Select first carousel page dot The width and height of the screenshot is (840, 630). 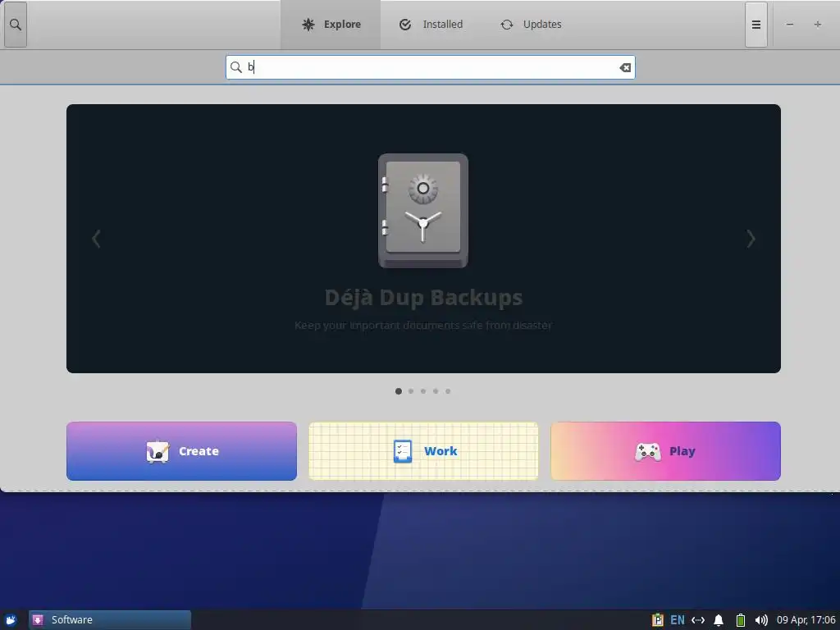(399, 391)
